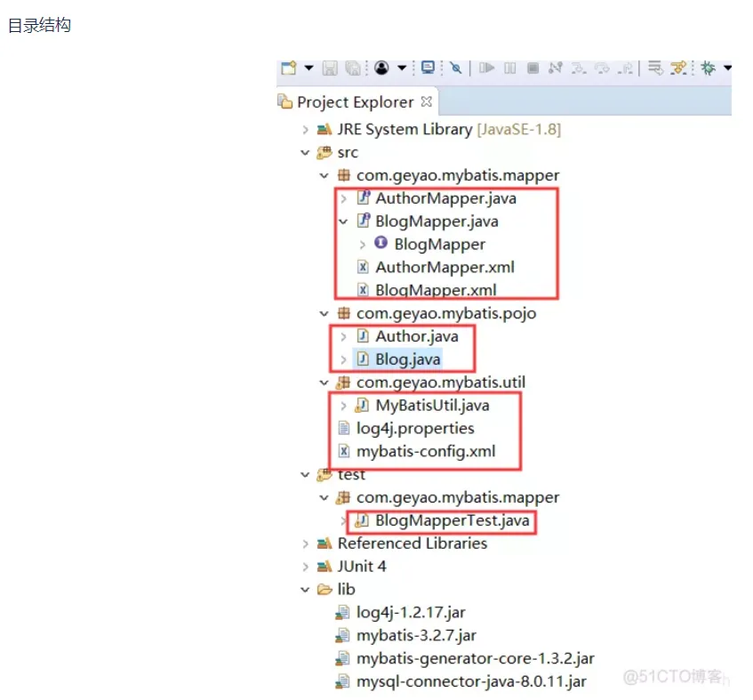The image size is (753, 700).
Task: Select log4j.properties file
Action: coord(415,429)
